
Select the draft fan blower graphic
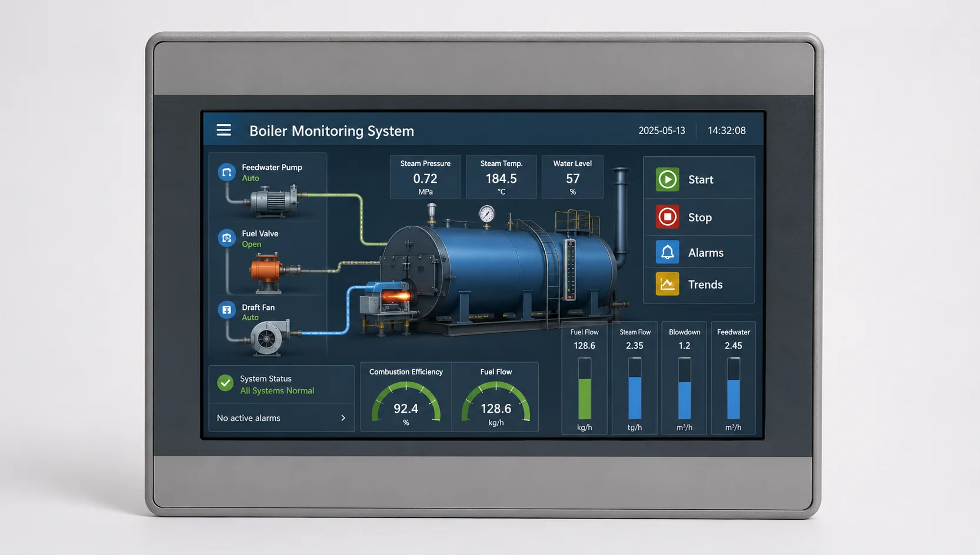269,337
